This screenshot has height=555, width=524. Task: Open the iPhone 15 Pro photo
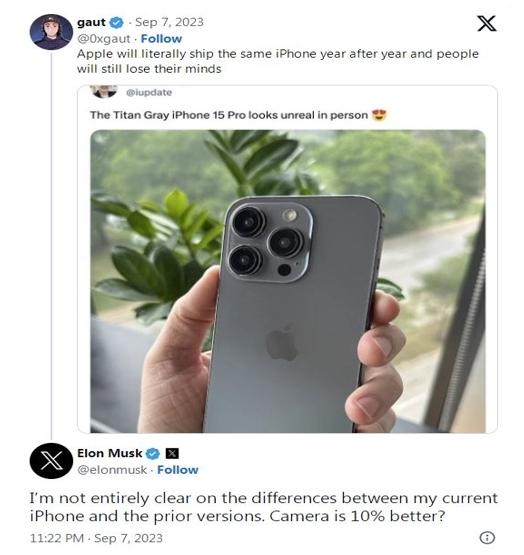pos(288,281)
